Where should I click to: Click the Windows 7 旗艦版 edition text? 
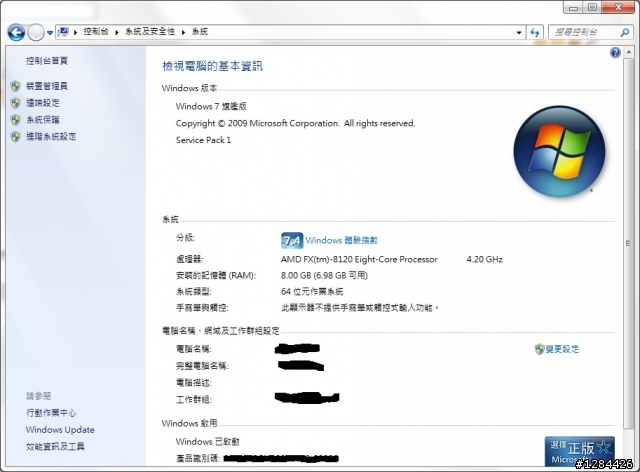(211, 106)
